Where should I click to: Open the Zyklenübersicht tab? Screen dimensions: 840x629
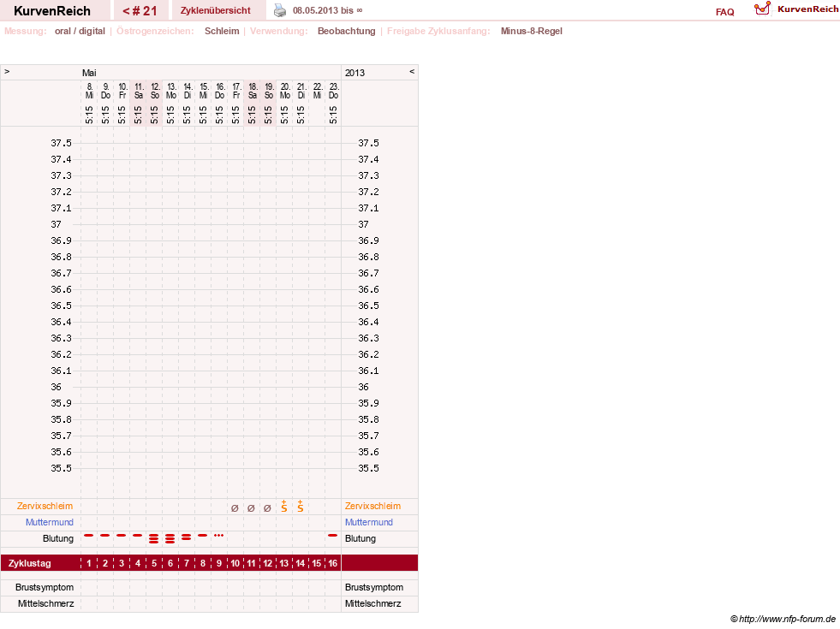click(216, 11)
